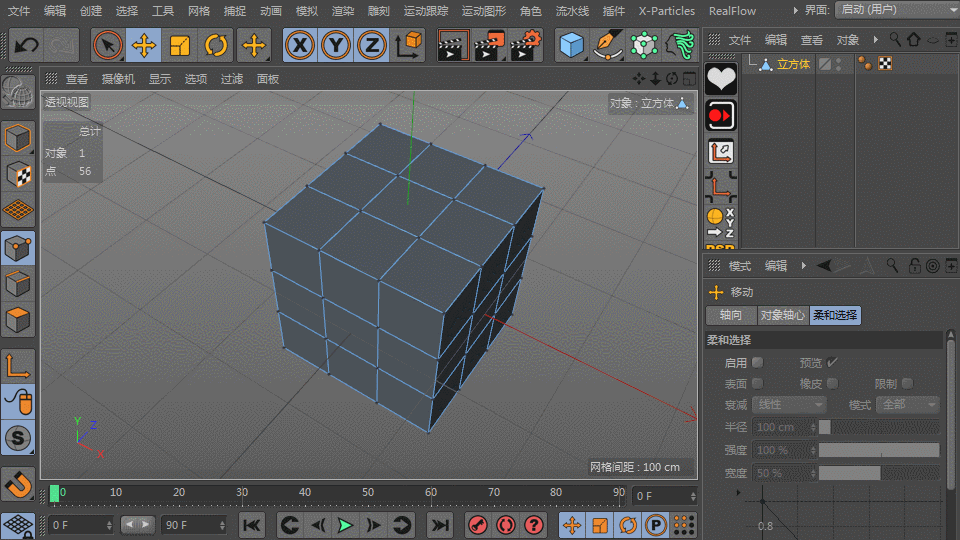The height and width of the screenshot is (540, 960).
Task: Select the live selection arrow tool
Action: click(x=108, y=45)
